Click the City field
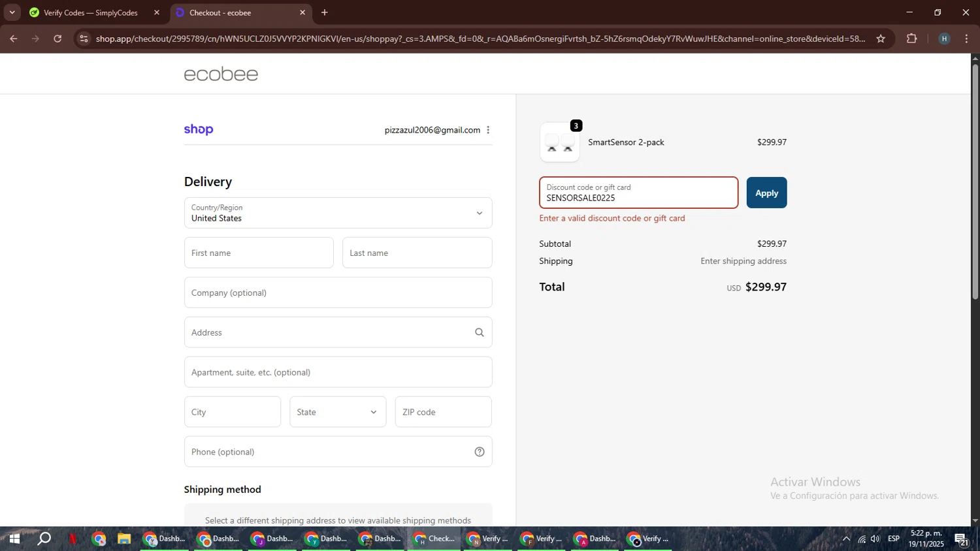 point(233,412)
